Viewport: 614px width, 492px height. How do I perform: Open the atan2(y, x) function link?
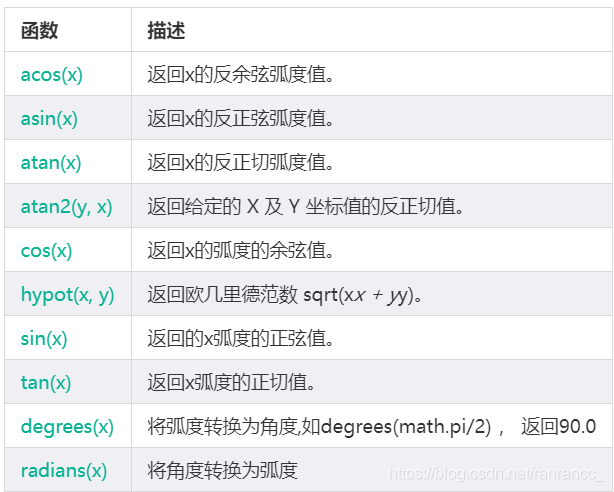[67, 206]
